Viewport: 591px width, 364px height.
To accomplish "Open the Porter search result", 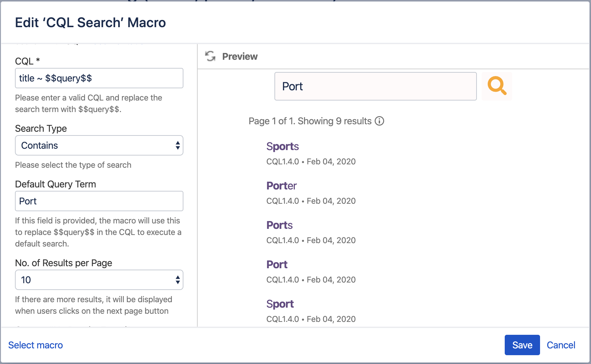I will pyautogui.click(x=281, y=186).
